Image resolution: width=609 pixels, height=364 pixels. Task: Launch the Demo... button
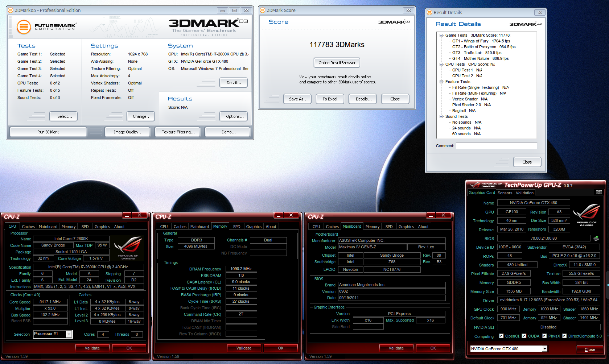[227, 132]
